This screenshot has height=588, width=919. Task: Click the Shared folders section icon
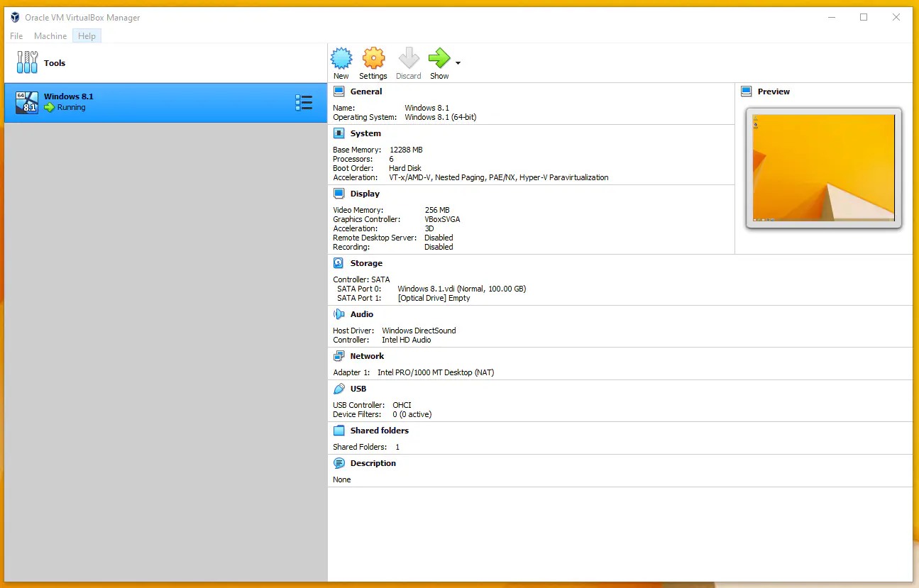[x=339, y=431]
